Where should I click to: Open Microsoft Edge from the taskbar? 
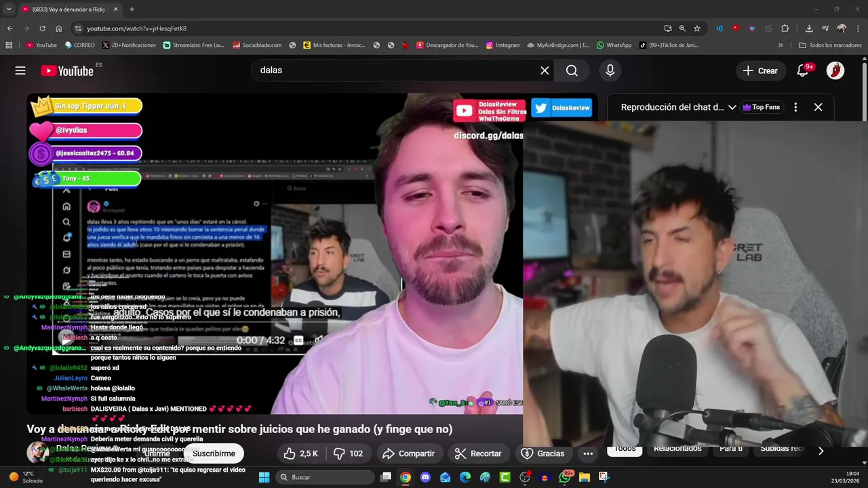(465, 477)
